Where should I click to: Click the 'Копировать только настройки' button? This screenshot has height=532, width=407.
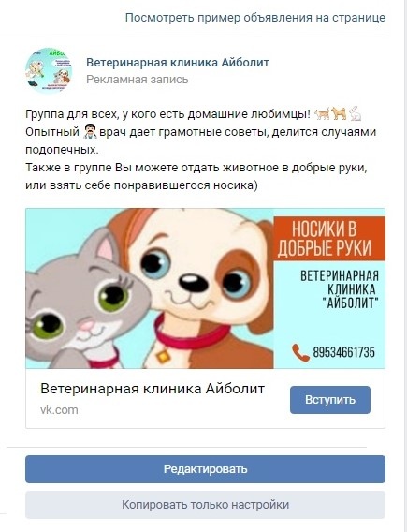coord(205,505)
